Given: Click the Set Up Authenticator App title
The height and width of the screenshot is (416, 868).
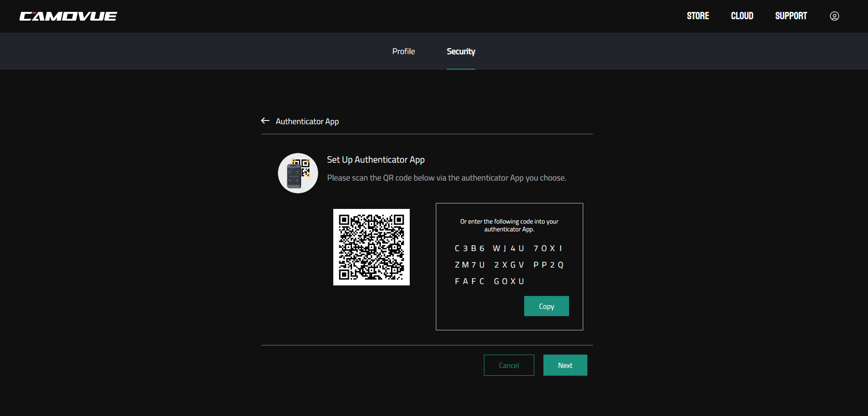Looking at the screenshot, I should pyautogui.click(x=376, y=160).
